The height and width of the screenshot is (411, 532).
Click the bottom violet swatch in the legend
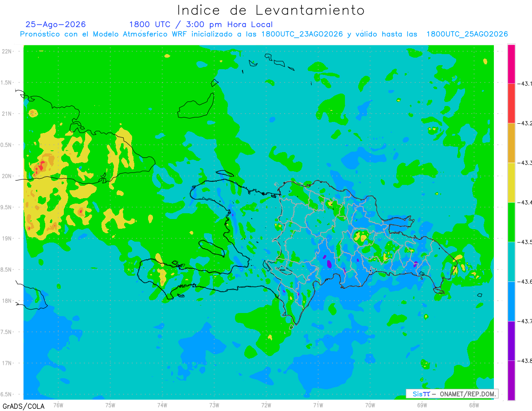511,380
